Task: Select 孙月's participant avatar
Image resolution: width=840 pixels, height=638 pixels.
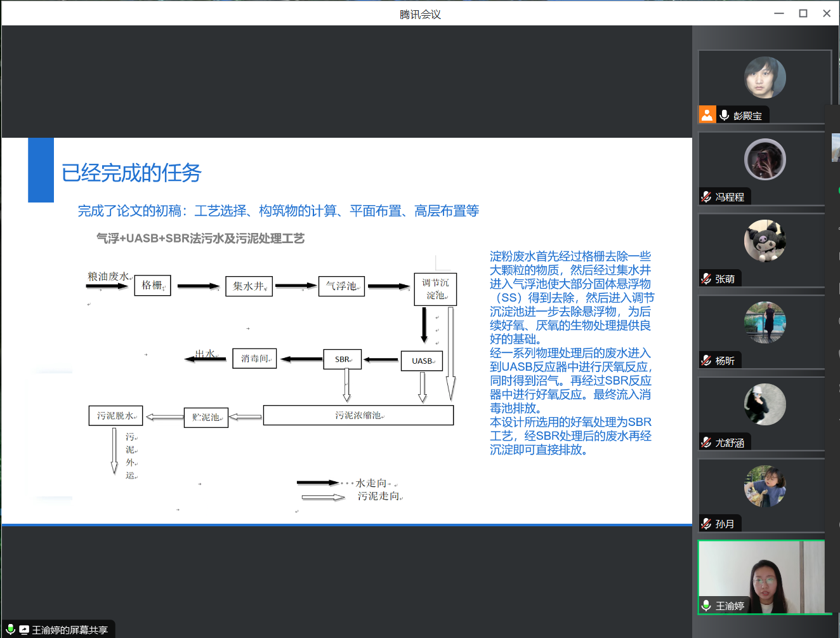Action: coord(765,486)
